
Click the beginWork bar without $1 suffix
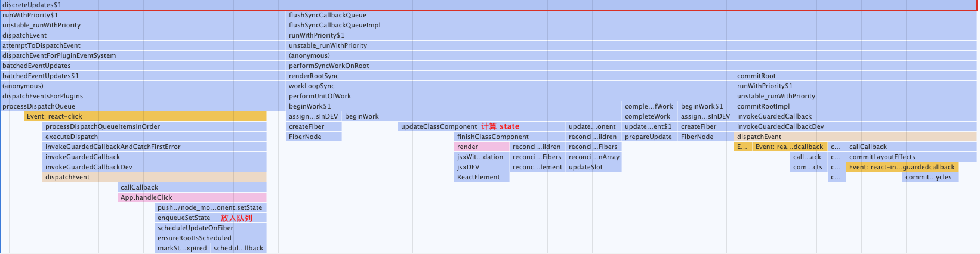[482, 116]
